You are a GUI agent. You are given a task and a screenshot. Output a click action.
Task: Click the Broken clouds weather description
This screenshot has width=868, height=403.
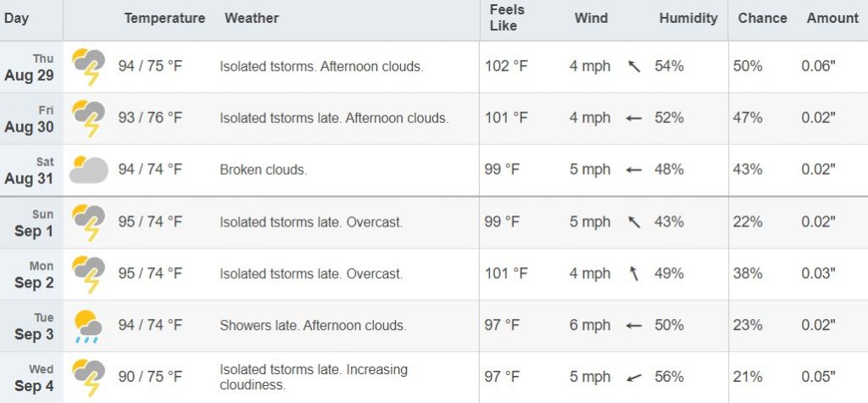(264, 170)
